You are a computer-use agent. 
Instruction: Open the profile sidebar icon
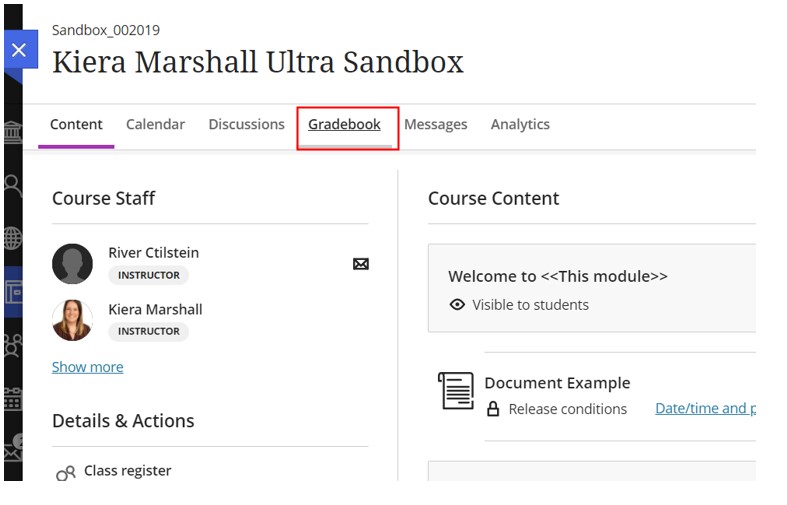pos(13,186)
